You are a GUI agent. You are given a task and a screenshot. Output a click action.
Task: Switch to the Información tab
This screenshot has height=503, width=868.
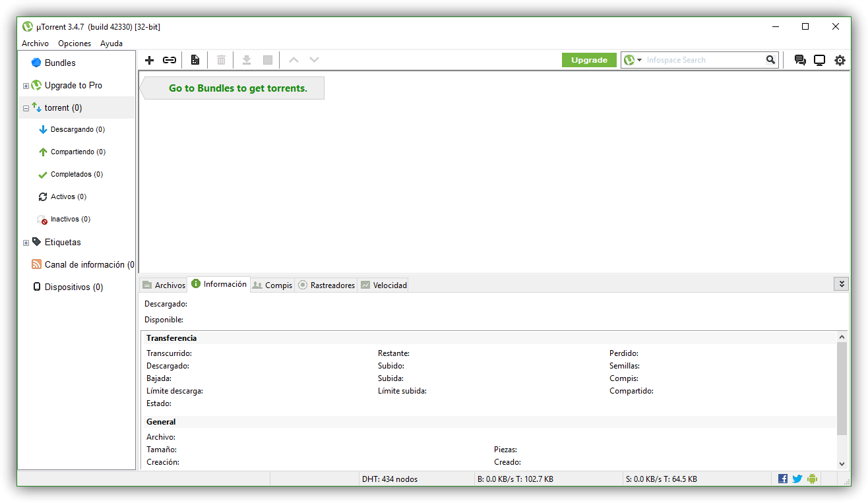click(x=219, y=284)
